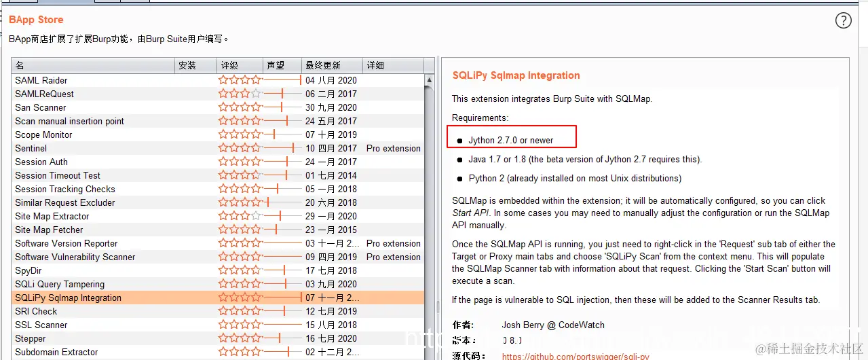Click star rating of SAML Raider
The width and height of the screenshot is (868, 360).
pos(240,80)
